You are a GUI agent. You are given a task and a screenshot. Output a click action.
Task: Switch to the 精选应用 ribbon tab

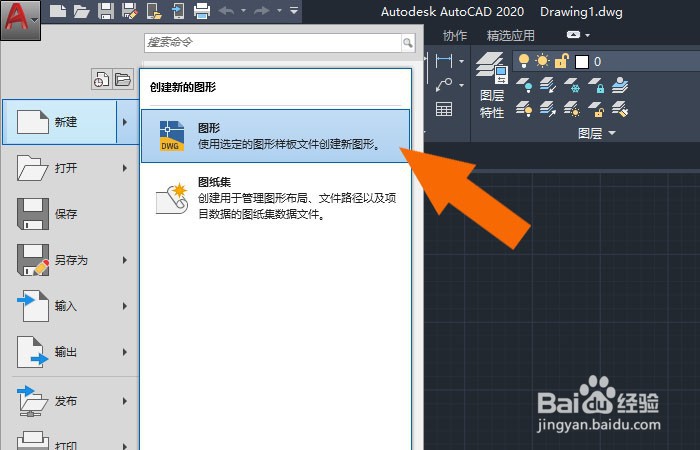coord(510,35)
